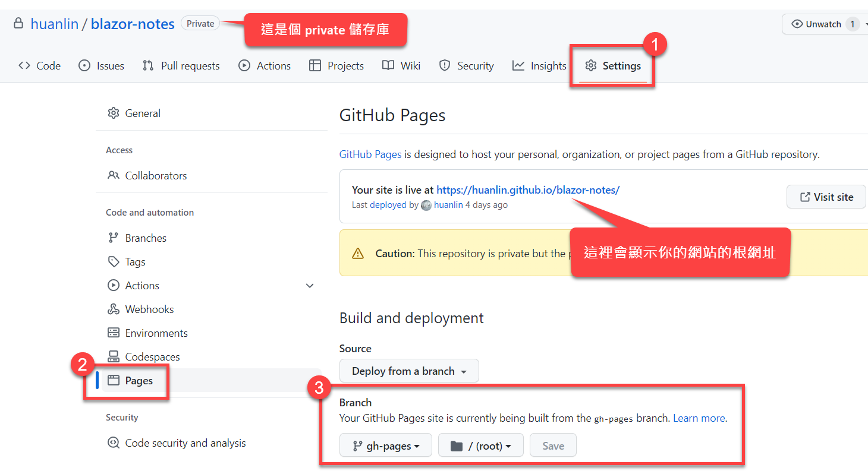Open the 'deployed' deployment link
Screen dimensions: 868x474
(x=388, y=205)
